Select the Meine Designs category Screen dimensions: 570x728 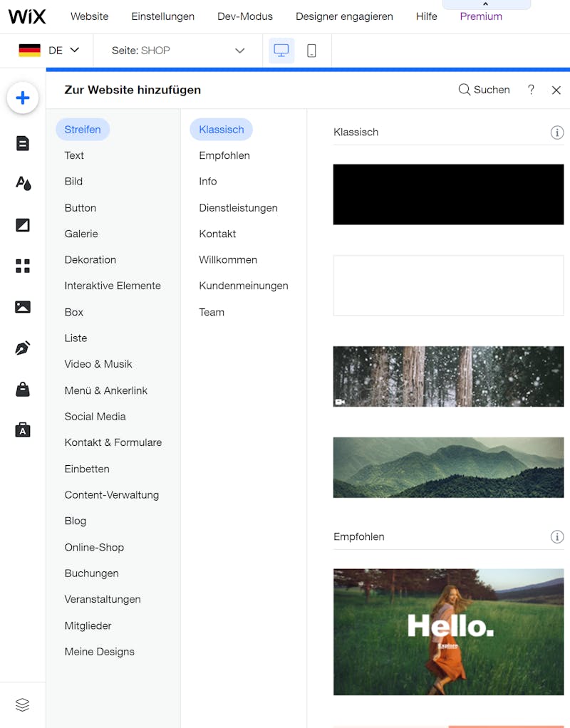pos(100,652)
